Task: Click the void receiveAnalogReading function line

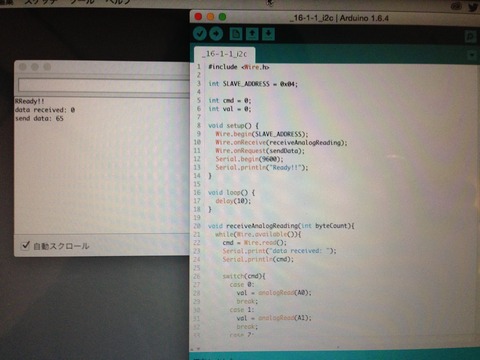Action: (281, 226)
